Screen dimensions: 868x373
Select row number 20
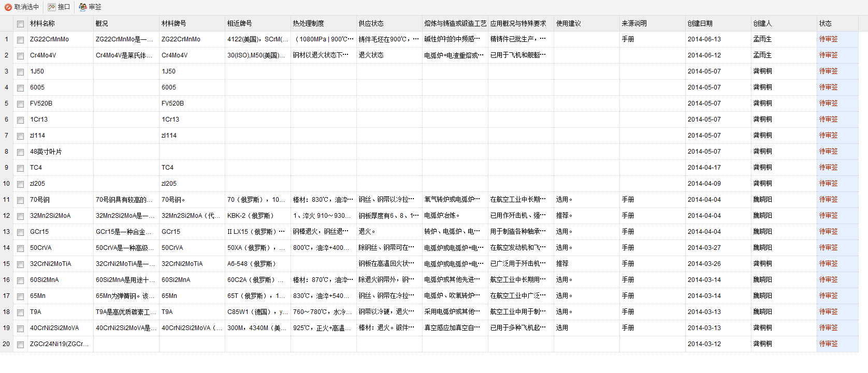(6, 344)
